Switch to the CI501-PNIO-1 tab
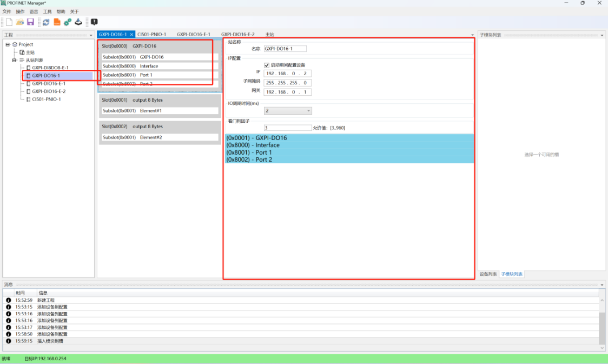 [151, 35]
